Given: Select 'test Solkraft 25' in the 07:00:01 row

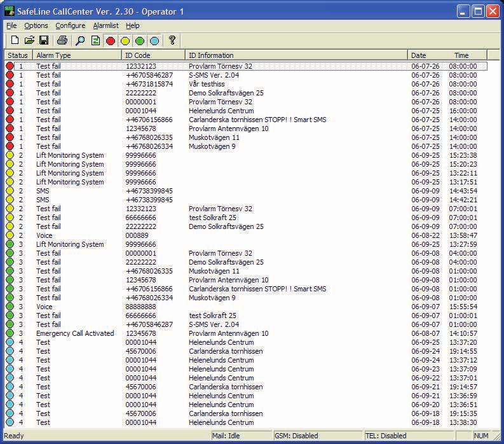Looking at the screenshot, I should pyautogui.click(x=212, y=218).
